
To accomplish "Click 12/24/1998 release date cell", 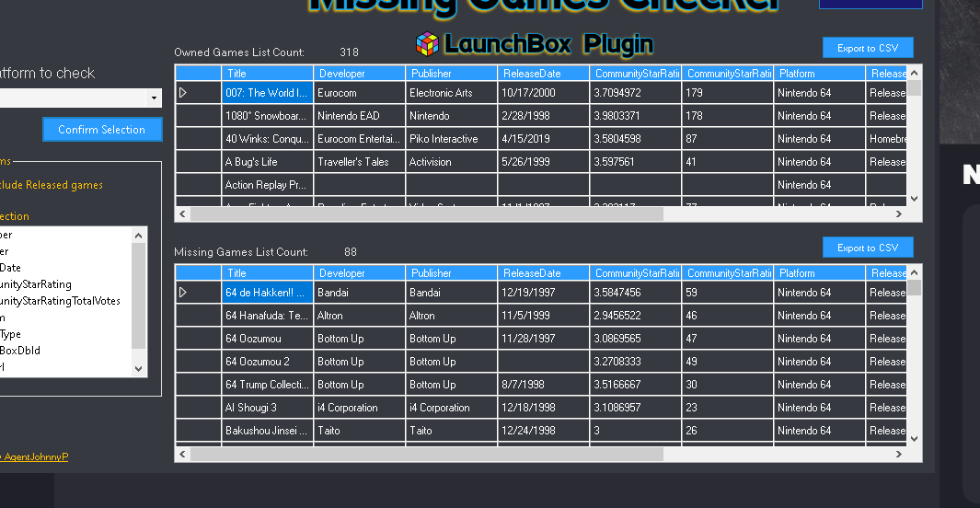I will click(x=543, y=431).
